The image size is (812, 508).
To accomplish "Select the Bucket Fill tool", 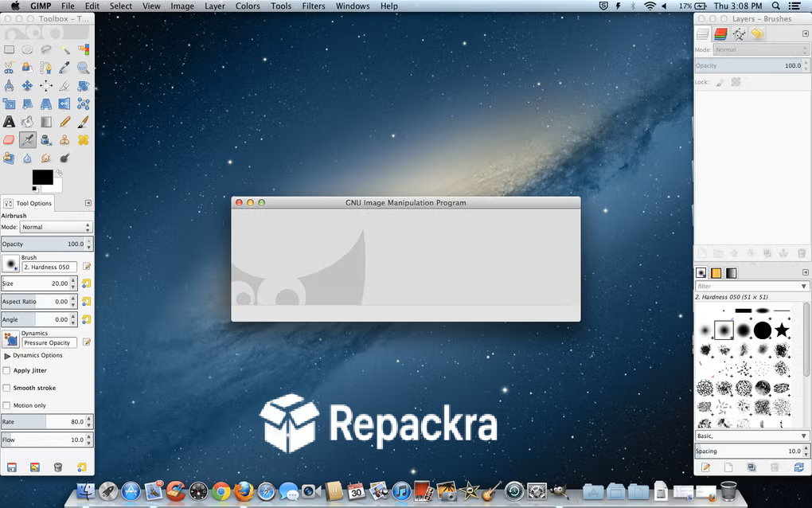I will coord(27,122).
